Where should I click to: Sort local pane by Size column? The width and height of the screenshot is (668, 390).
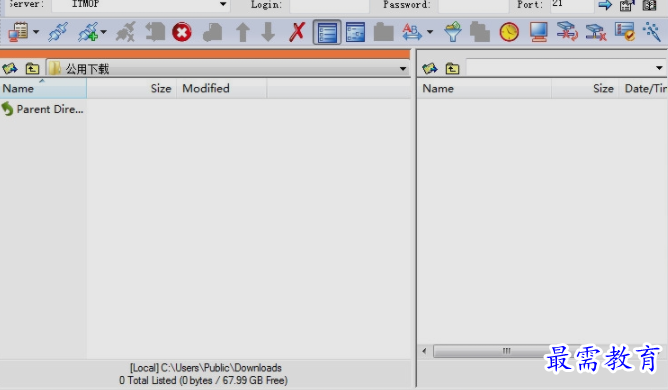[x=132, y=88]
